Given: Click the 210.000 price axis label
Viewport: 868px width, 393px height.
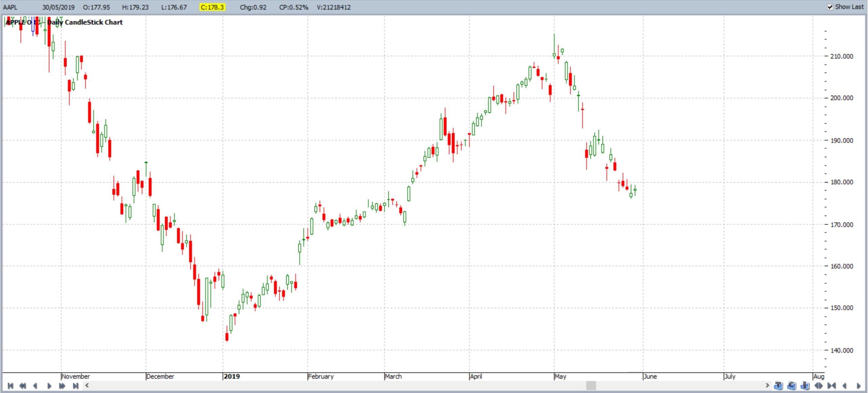Looking at the screenshot, I should (842, 56).
